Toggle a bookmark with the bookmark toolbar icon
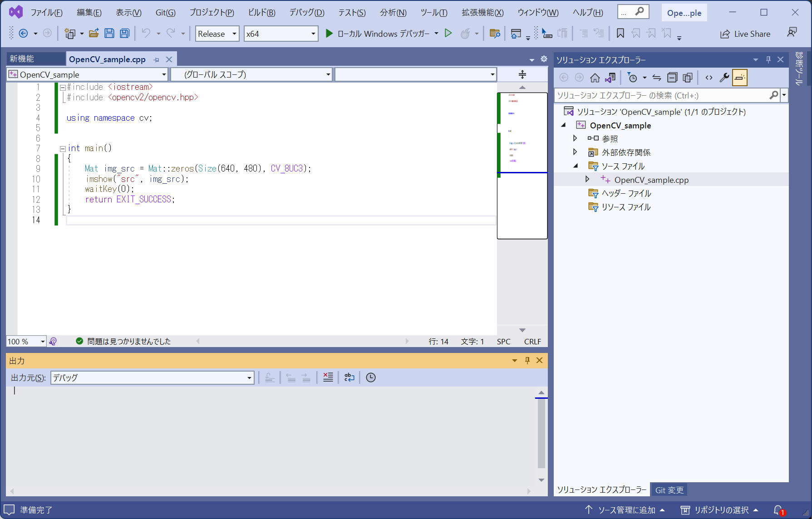 coord(620,33)
